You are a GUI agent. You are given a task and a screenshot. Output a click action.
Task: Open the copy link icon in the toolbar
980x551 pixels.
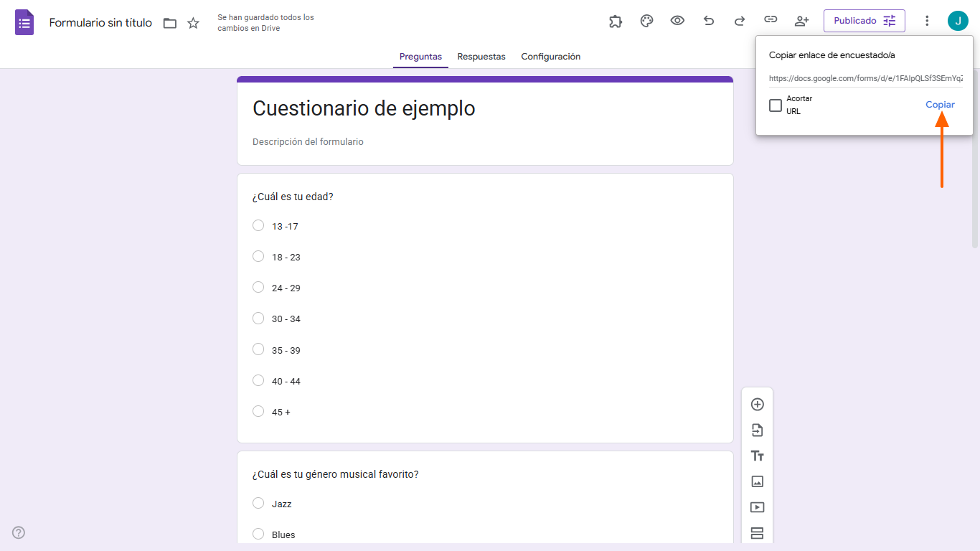771,21
